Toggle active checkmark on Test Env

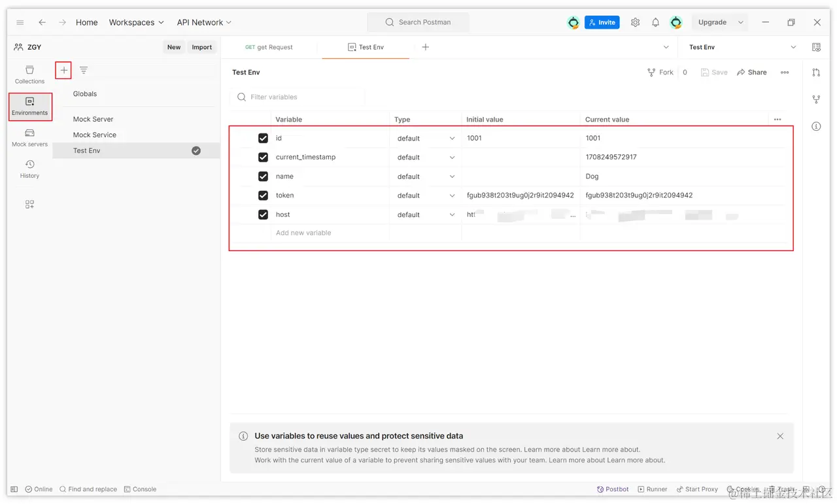[196, 150]
